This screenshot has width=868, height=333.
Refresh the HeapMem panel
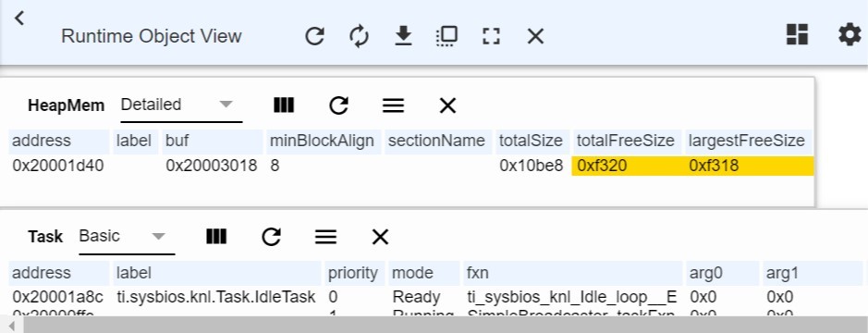point(338,105)
